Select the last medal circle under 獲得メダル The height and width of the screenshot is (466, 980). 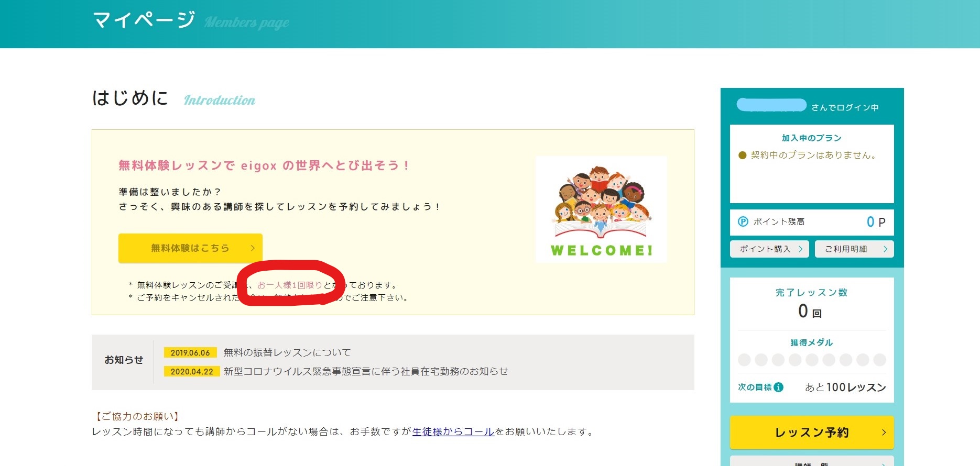(879, 360)
